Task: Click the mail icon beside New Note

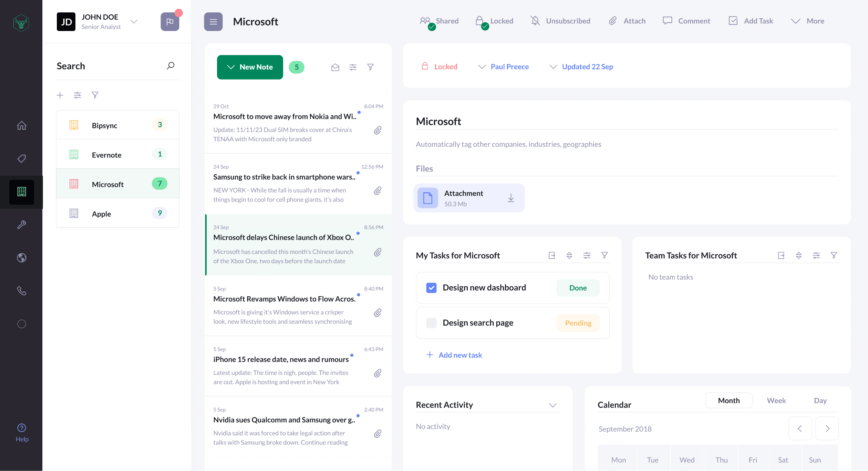Action: [x=335, y=67]
